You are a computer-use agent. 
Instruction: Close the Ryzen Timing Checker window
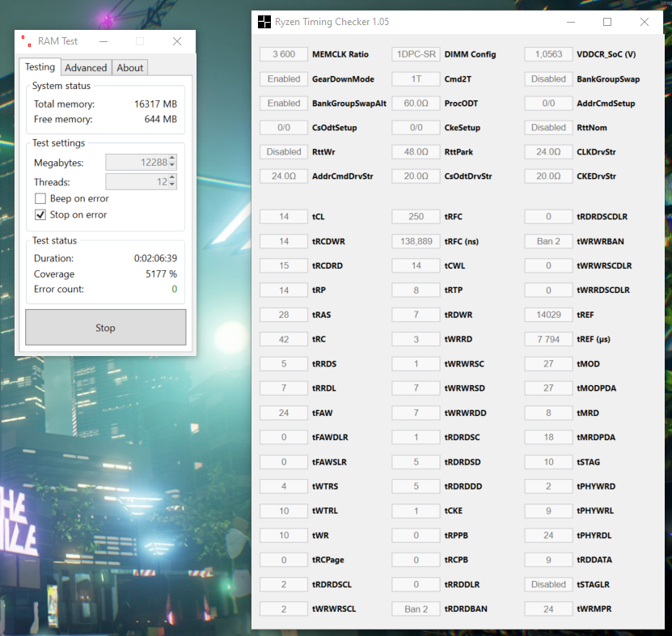tap(645, 22)
